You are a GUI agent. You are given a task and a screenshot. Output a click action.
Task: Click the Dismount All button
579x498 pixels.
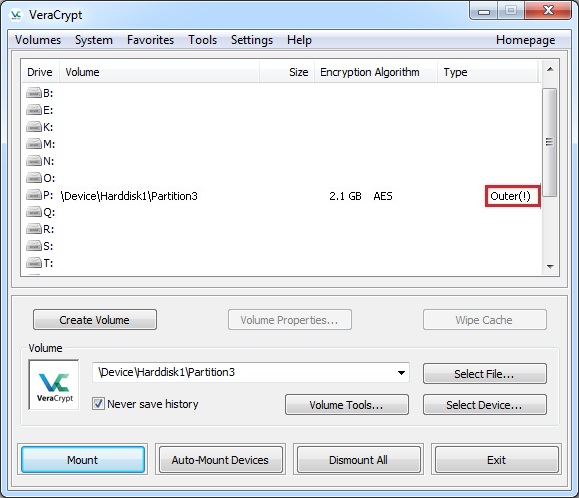coord(359,460)
